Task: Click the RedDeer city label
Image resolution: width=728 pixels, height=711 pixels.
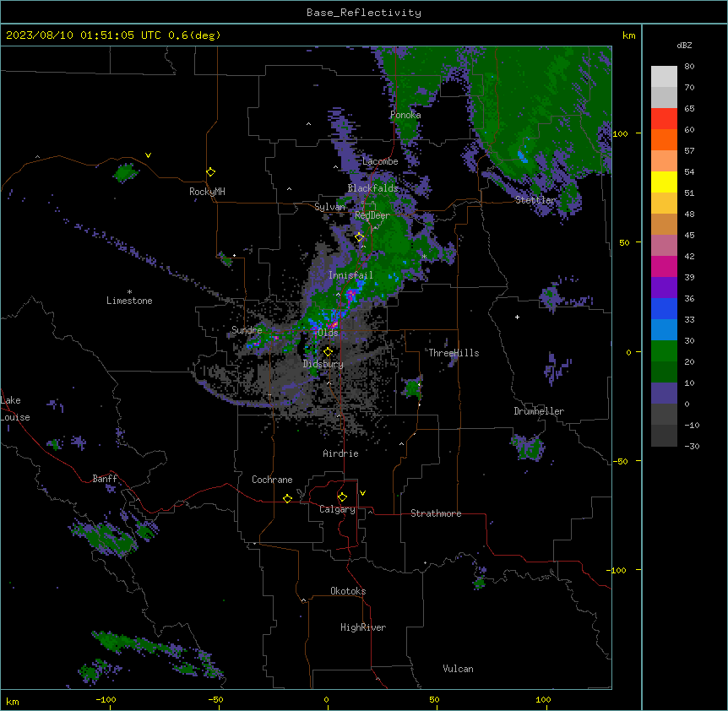Action: (x=372, y=215)
